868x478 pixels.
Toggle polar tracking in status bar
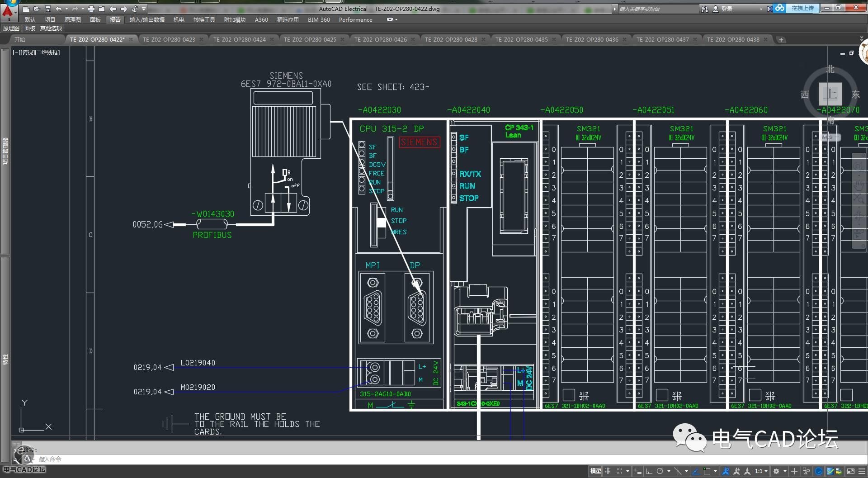point(660,471)
